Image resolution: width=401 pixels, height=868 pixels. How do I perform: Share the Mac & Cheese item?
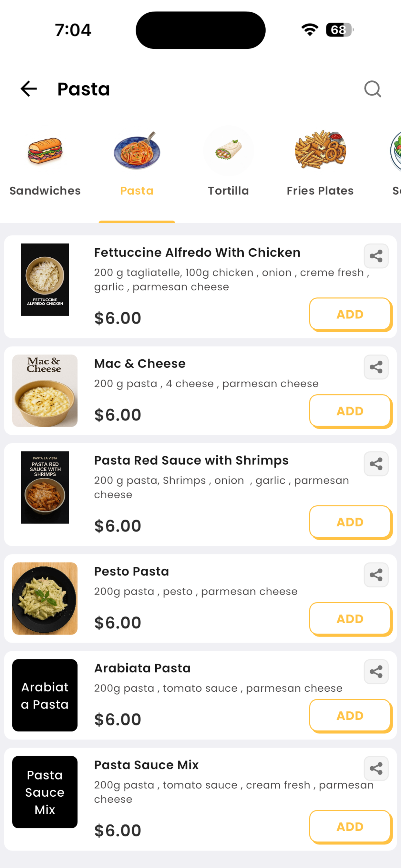[x=376, y=367]
